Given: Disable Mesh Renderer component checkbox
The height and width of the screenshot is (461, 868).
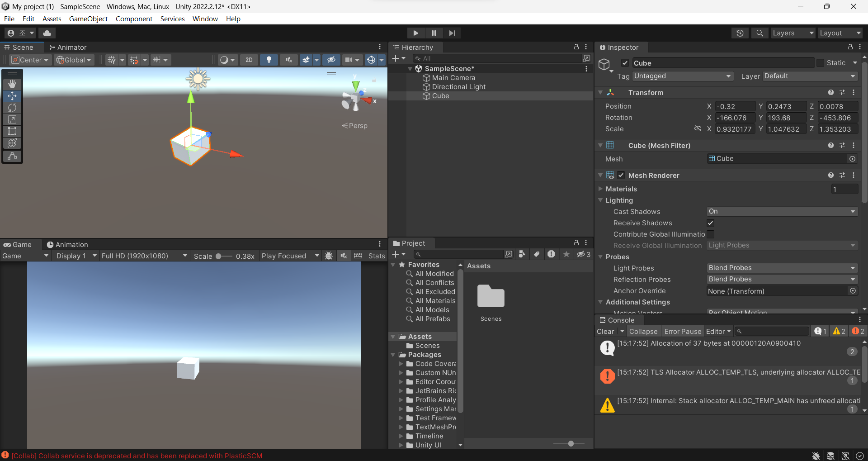Looking at the screenshot, I should tap(621, 175).
